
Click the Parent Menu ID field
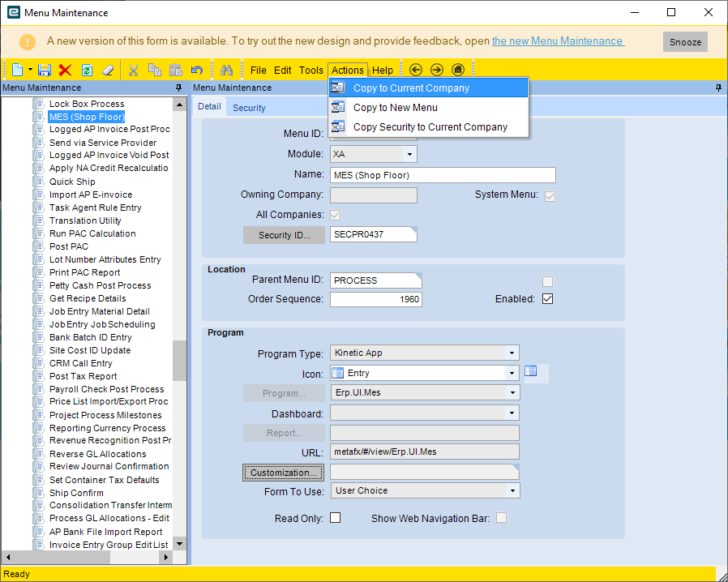(x=376, y=280)
